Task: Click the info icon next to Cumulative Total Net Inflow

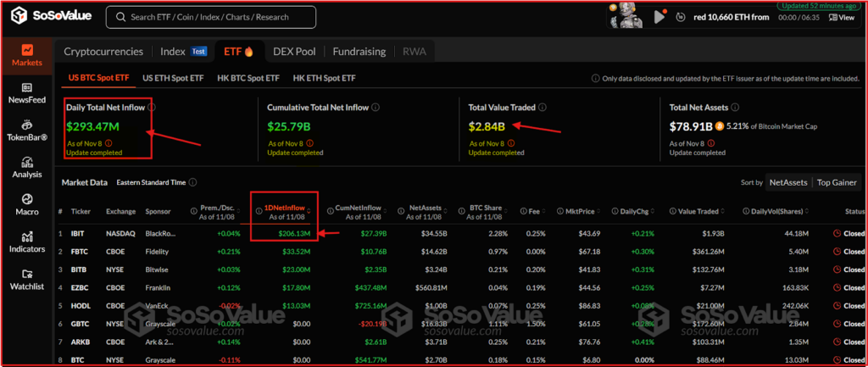Action: pos(376,108)
